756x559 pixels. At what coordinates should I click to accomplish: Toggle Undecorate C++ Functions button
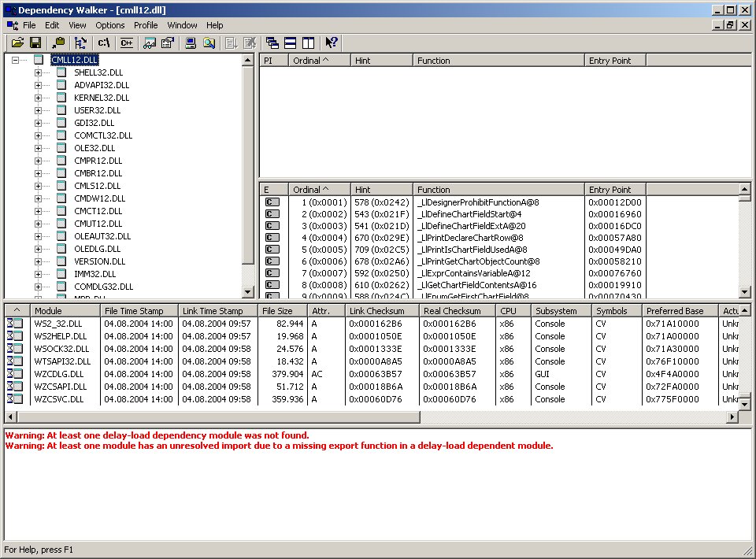pos(126,43)
